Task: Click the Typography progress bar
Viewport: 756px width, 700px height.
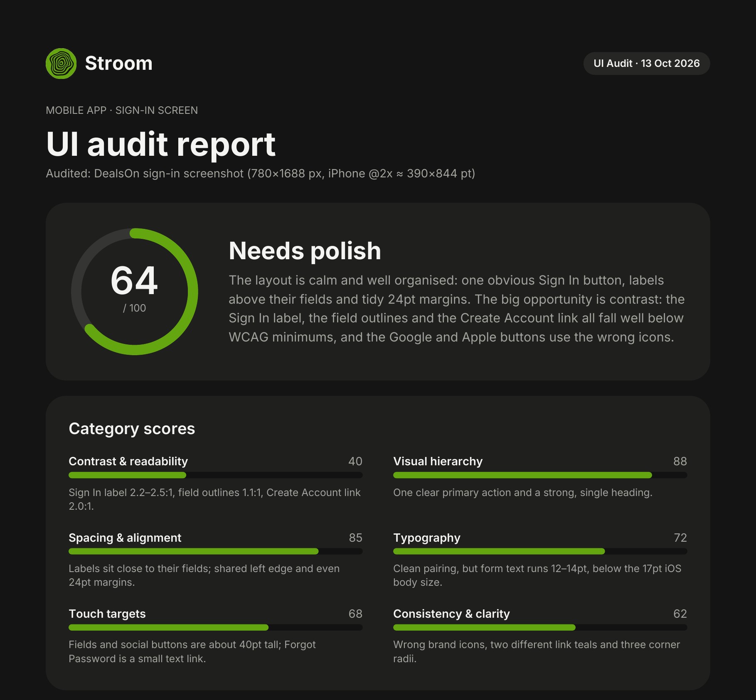Action: pos(540,552)
